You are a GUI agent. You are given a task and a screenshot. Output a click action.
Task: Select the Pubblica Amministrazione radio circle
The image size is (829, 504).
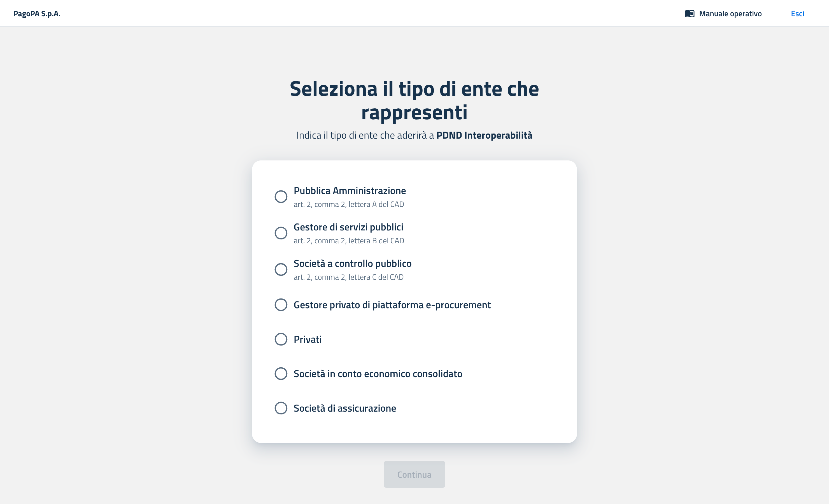[x=281, y=197]
